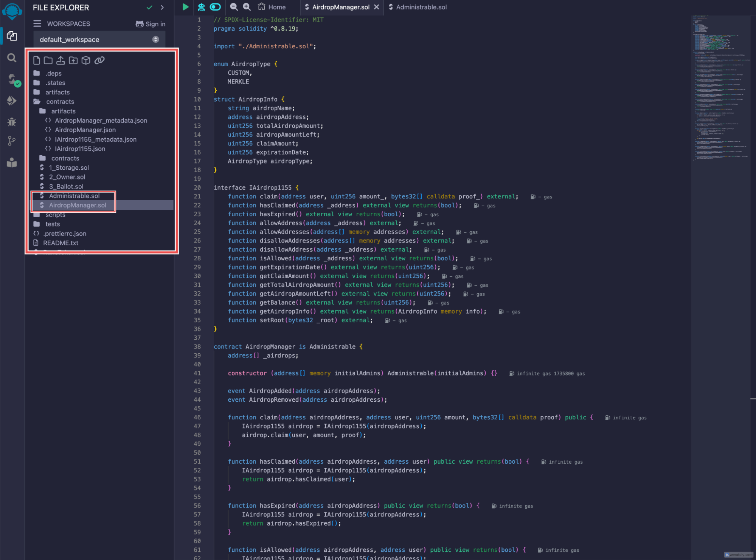
Task: Switch to the Administrable.sol tab
Action: 421,7
